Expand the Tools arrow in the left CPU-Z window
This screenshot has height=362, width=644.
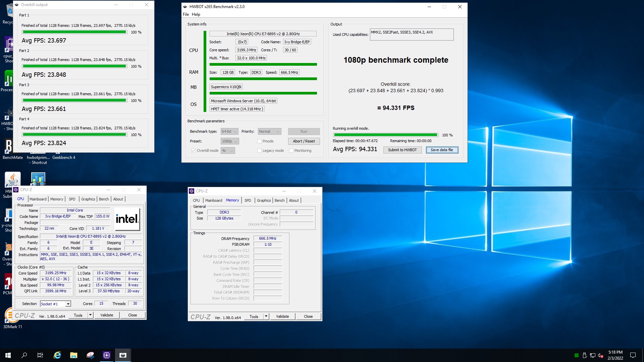point(90,315)
